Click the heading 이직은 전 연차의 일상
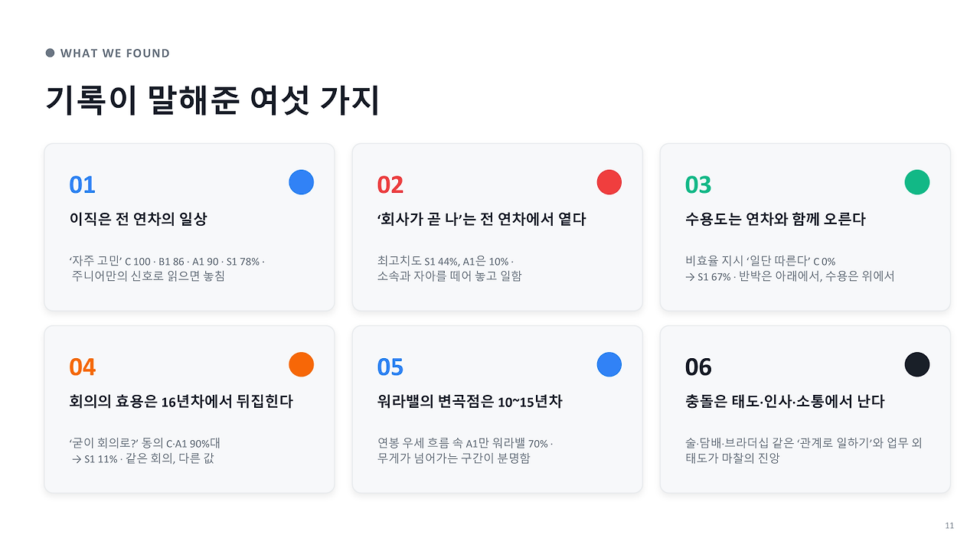This screenshot has height=551, width=980. [138, 219]
